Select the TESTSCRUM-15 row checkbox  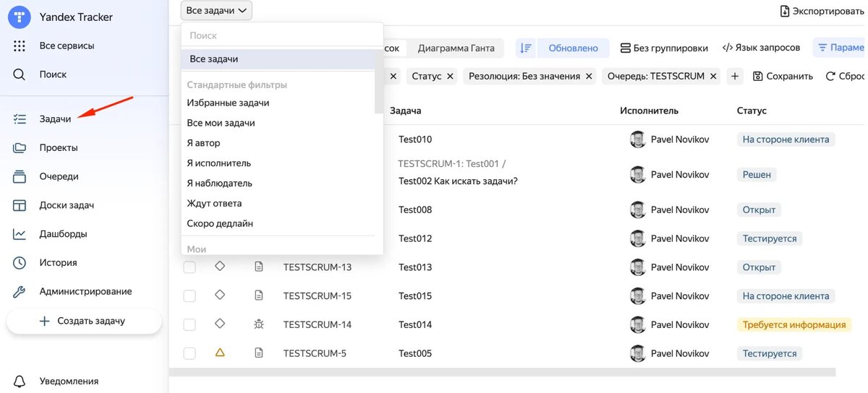click(x=190, y=296)
